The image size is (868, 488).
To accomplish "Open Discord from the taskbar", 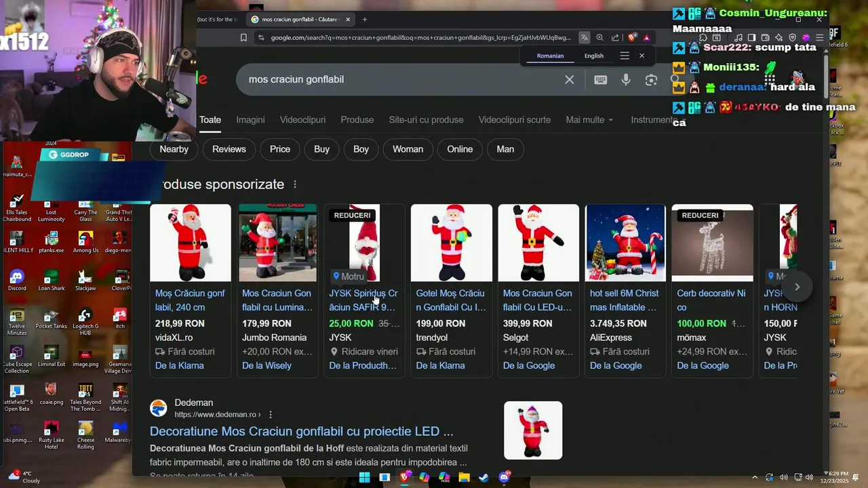I will click(x=504, y=477).
